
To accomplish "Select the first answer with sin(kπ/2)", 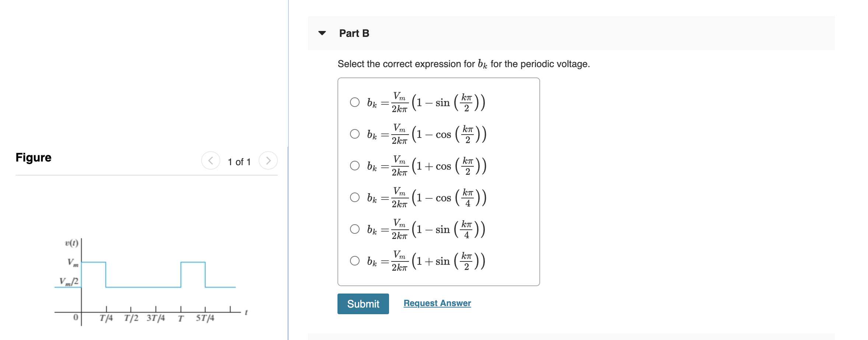I will [x=354, y=102].
